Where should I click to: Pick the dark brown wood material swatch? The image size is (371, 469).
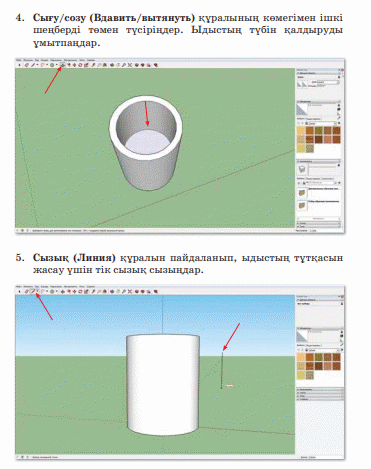319,139
